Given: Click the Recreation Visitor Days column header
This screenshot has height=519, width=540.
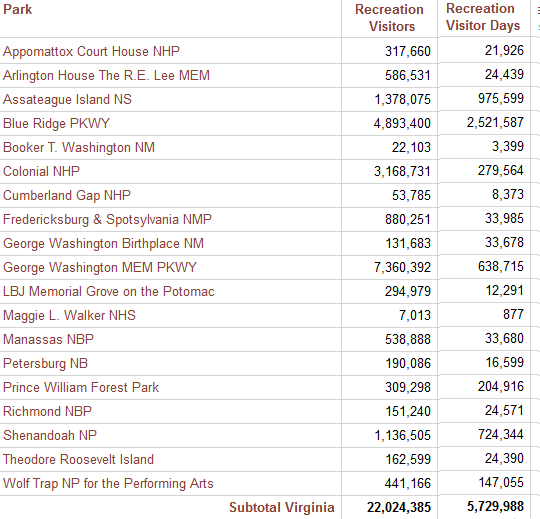Looking at the screenshot, I should pos(483,17).
